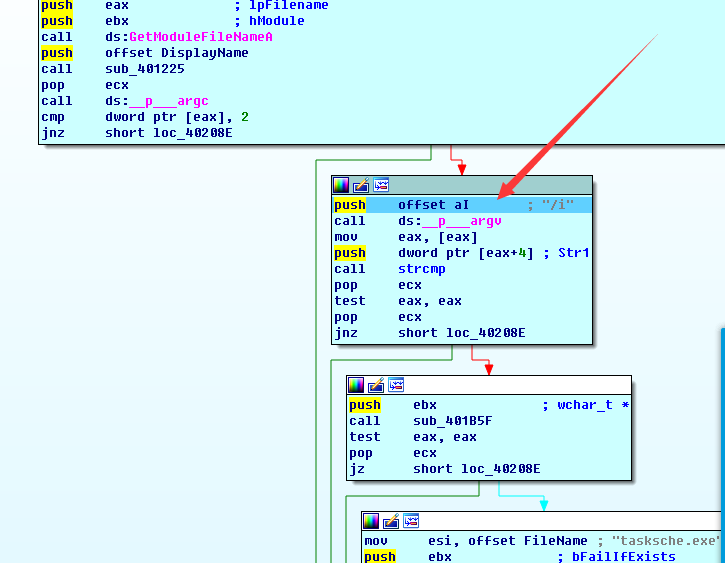Select the 'cmp dword ptr [eax], 2' line
This screenshot has height=563, width=725.
pyautogui.click(x=145, y=117)
